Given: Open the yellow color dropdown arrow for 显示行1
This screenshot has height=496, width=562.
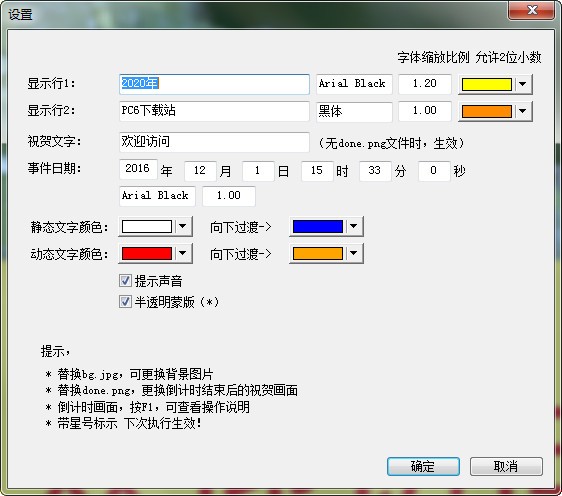Looking at the screenshot, I should (523, 84).
